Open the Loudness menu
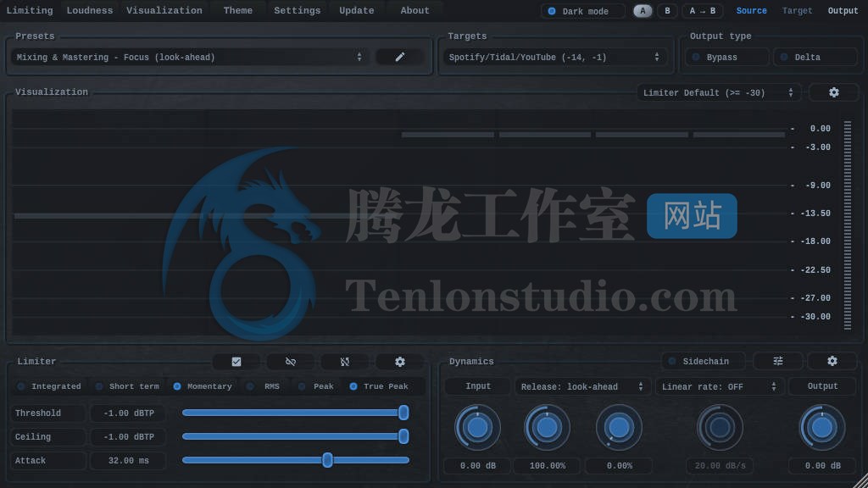 pos(90,10)
